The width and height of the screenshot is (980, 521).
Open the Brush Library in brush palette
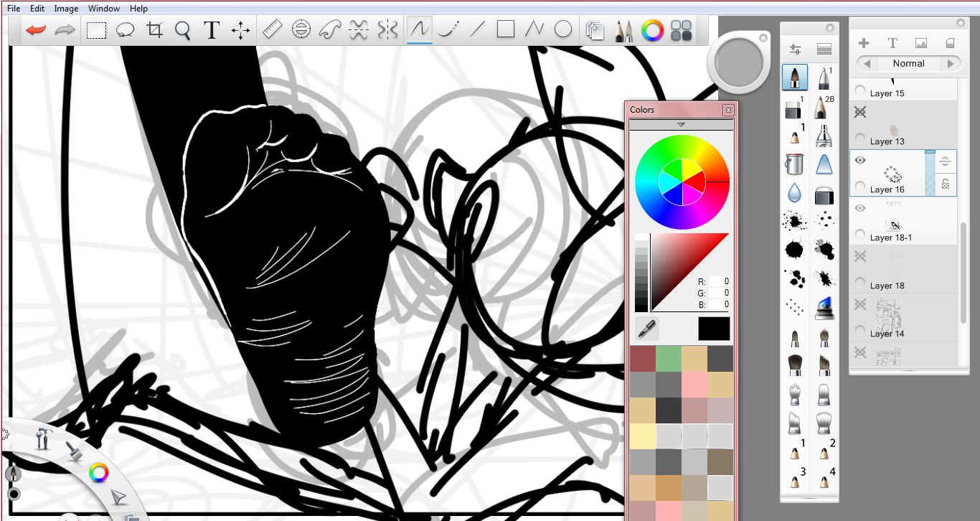click(824, 50)
